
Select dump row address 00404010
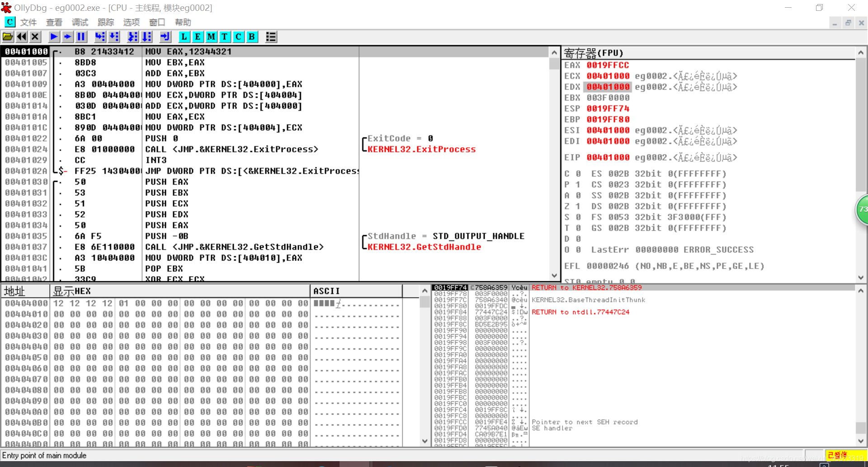(x=26, y=314)
